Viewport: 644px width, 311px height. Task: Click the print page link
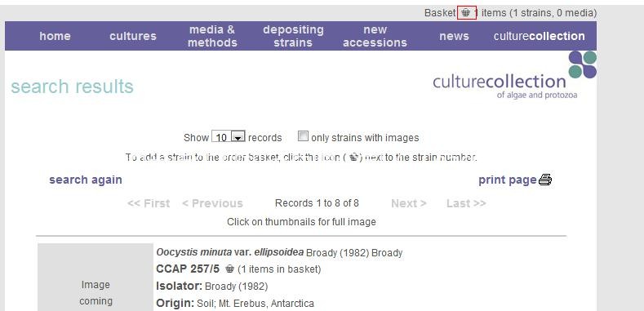(x=508, y=180)
